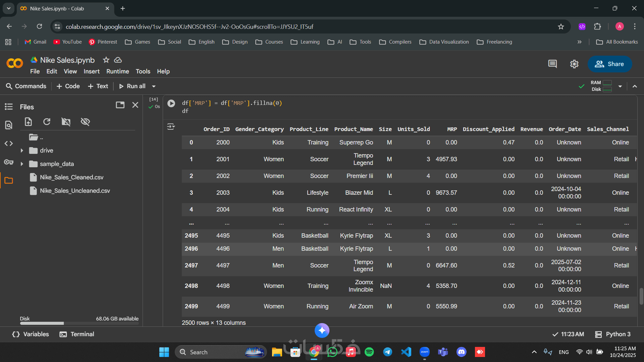
Task: Run the MRP fillna code cell
Action: pyautogui.click(x=171, y=103)
